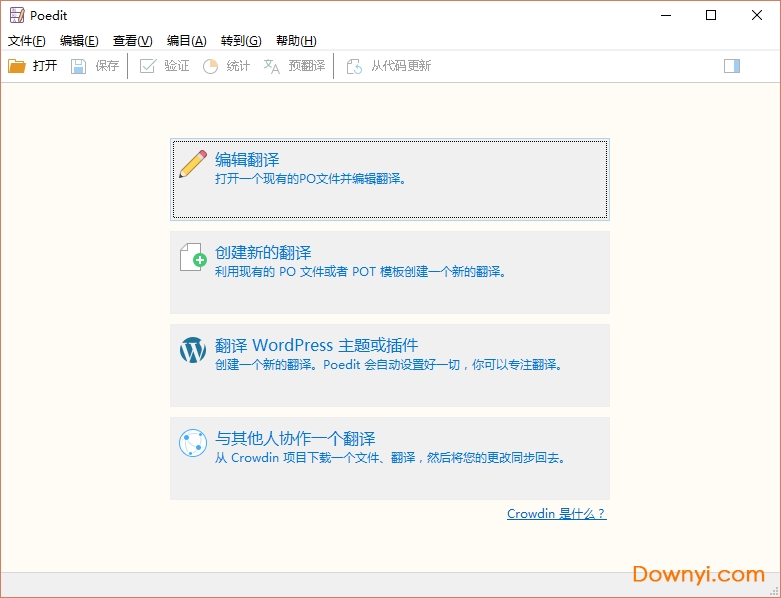Click the resize grip in status bar corner

[774, 591]
